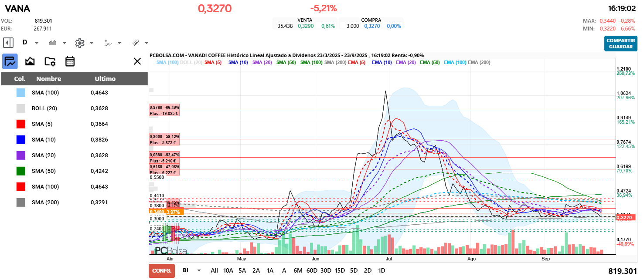Expand the gear settings dropdown arrow
The image size is (644, 280).
(x=92, y=43)
